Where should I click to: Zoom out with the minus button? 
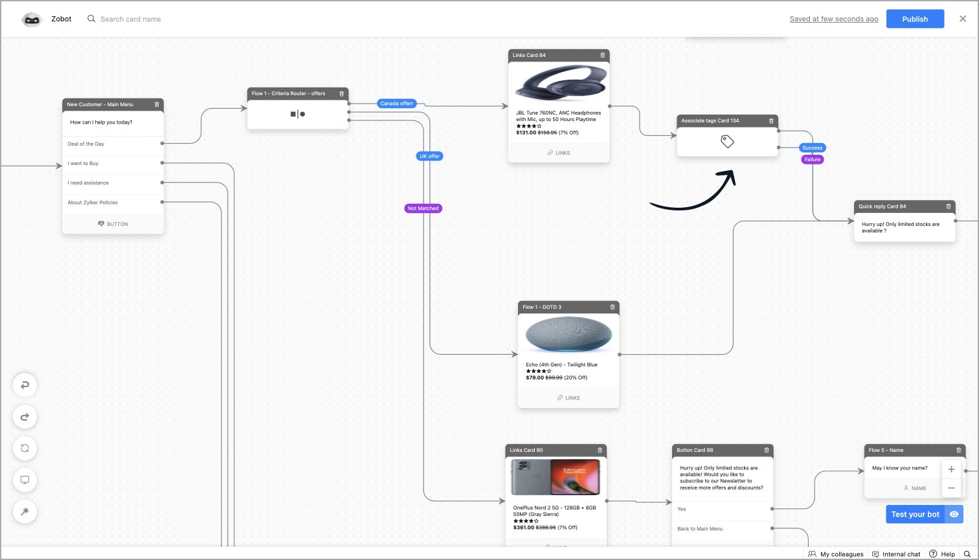click(x=951, y=488)
